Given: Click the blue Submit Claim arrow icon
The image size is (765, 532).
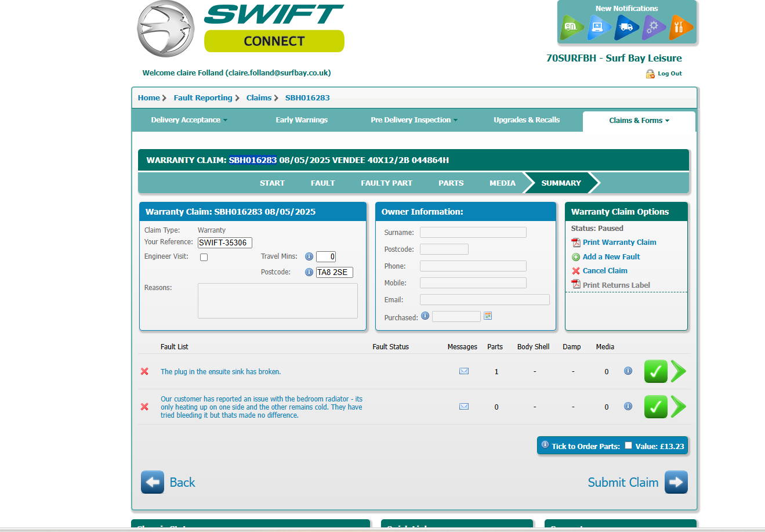Looking at the screenshot, I should 676,482.
